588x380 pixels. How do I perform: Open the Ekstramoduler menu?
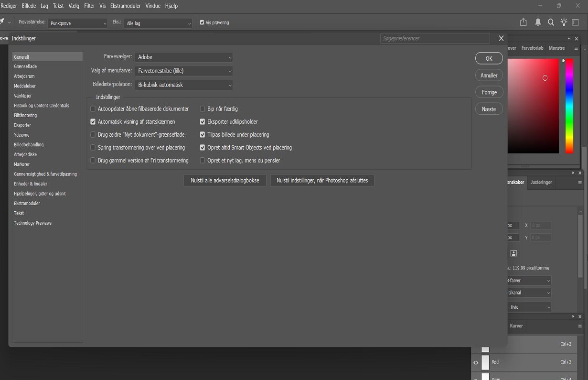tap(126, 6)
